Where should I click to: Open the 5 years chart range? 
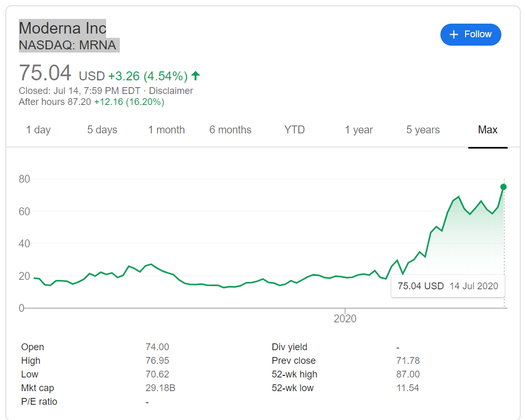click(x=423, y=130)
